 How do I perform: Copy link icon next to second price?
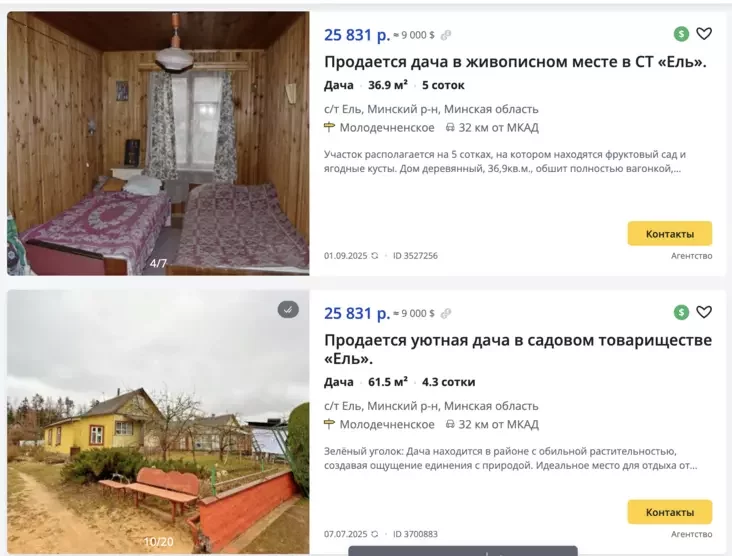pos(446,313)
